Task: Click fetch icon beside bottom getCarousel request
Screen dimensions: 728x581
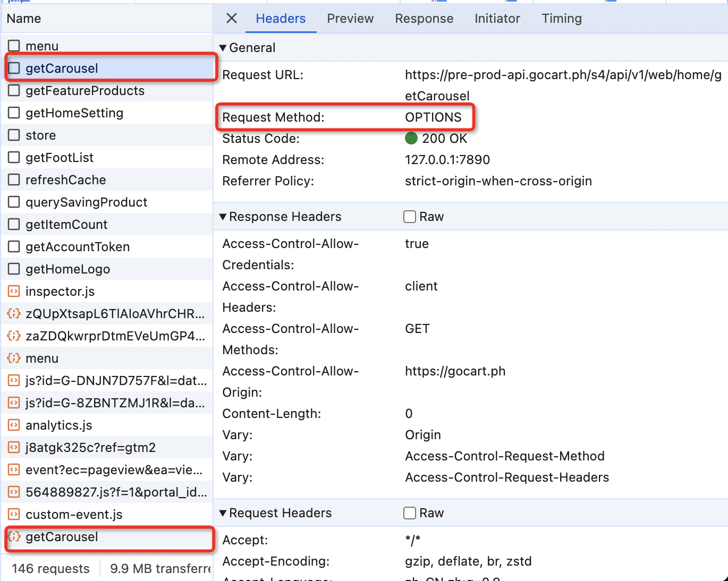Action: point(14,537)
